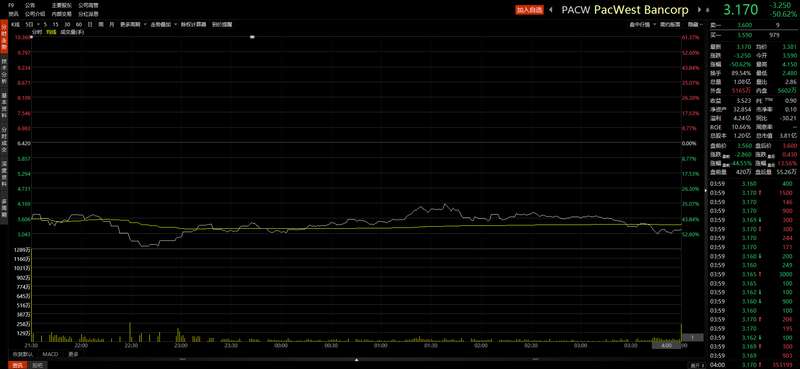This screenshot has width=800, height=369.
Task: Click the up-triangle panel expander at bottom
Action: coord(357,360)
